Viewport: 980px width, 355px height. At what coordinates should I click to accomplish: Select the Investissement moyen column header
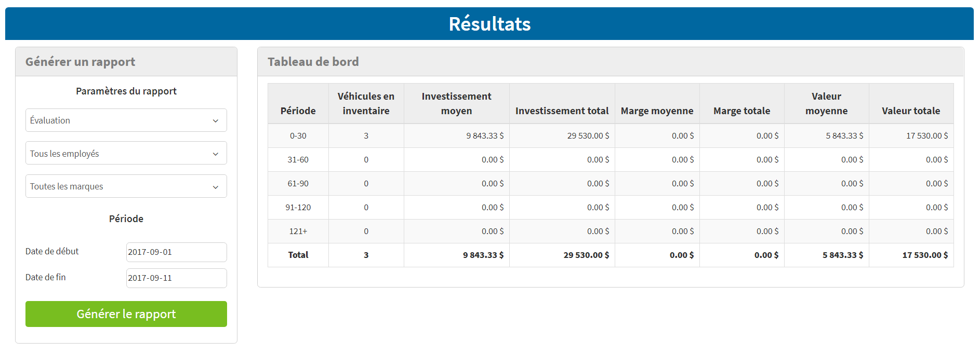click(x=456, y=104)
